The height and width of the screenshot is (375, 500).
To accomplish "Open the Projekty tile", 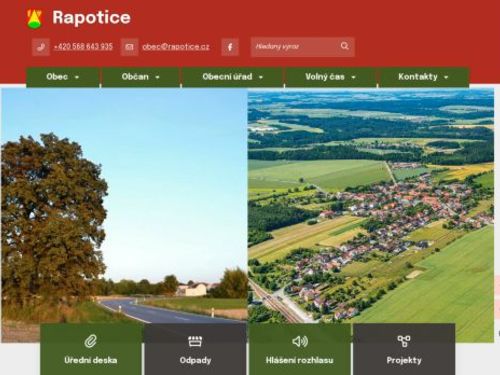I will click(404, 349).
